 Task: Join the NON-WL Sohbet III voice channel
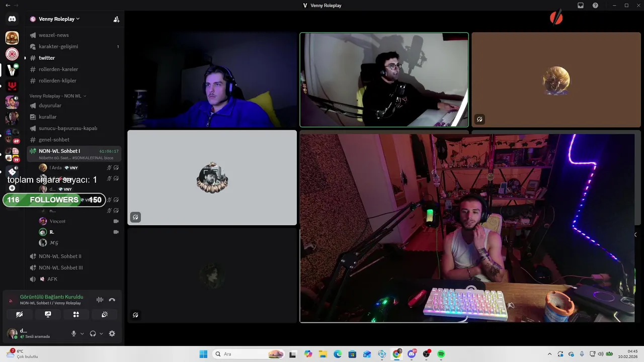[74, 267]
